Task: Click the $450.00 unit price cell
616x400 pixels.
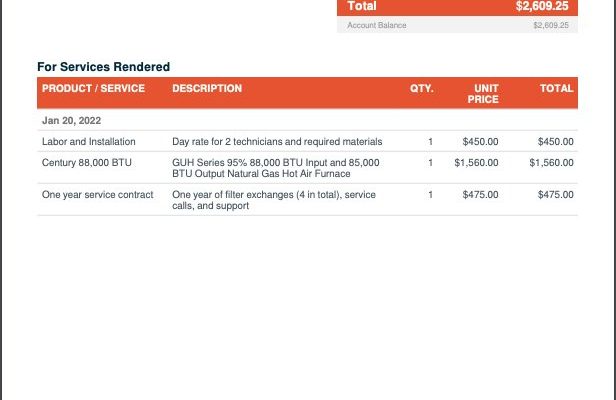Action: point(480,141)
